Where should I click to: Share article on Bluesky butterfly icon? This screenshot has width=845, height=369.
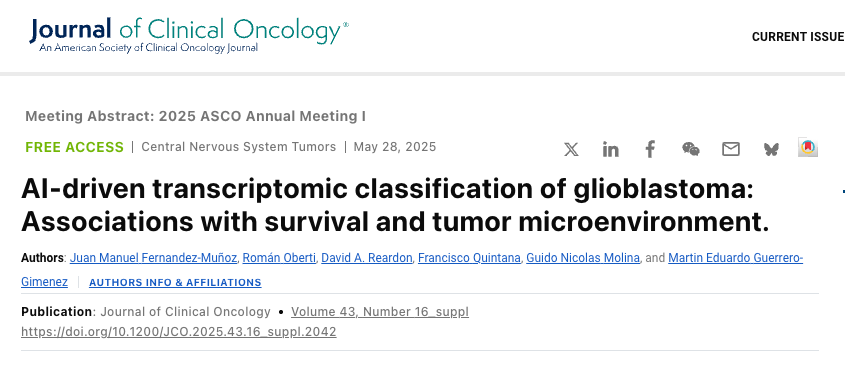[x=771, y=149]
